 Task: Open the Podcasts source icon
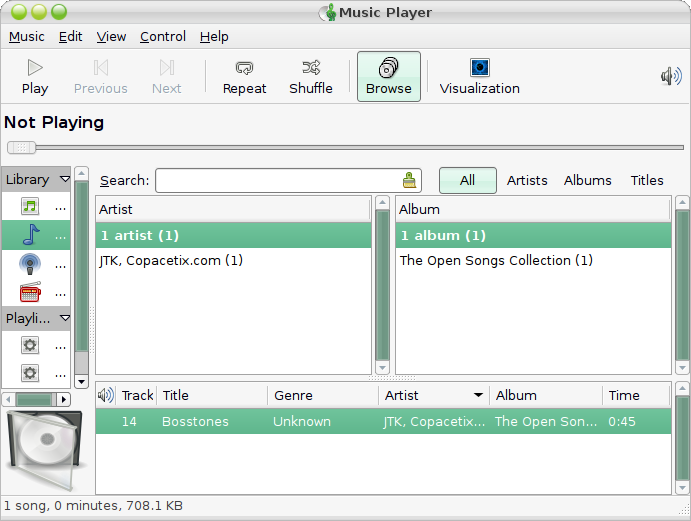coord(30,264)
